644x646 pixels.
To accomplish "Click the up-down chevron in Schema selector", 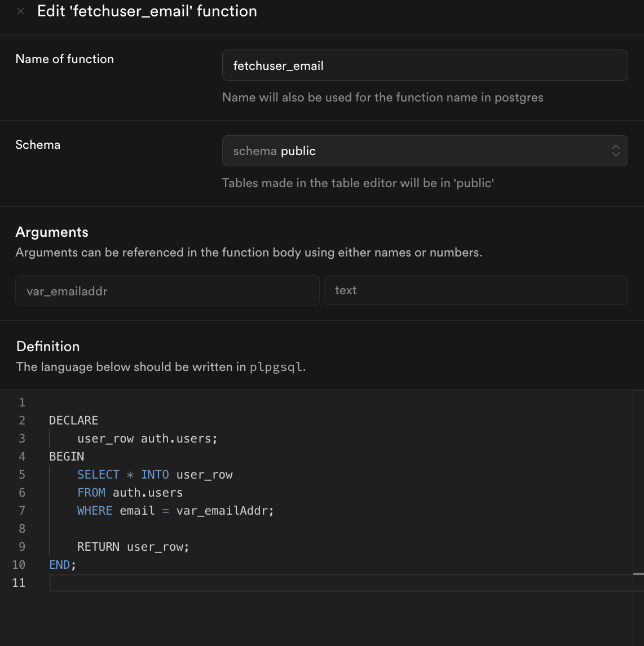I will (616, 151).
